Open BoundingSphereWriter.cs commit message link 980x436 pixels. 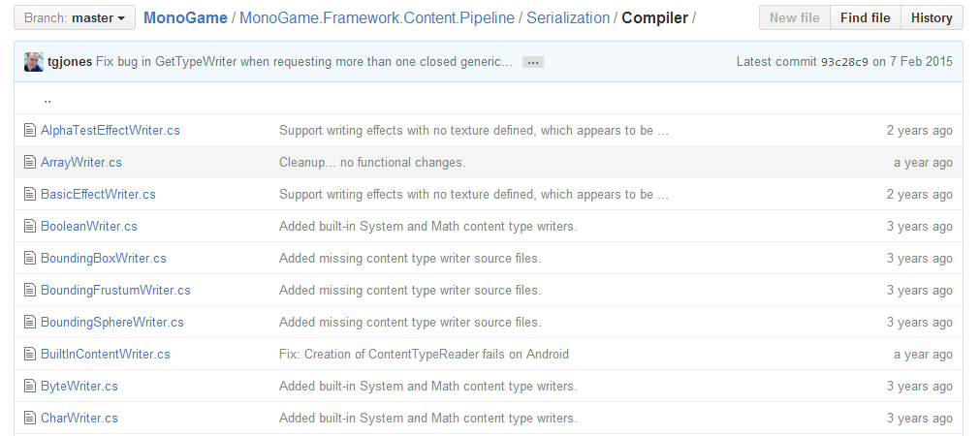(x=410, y=323)
